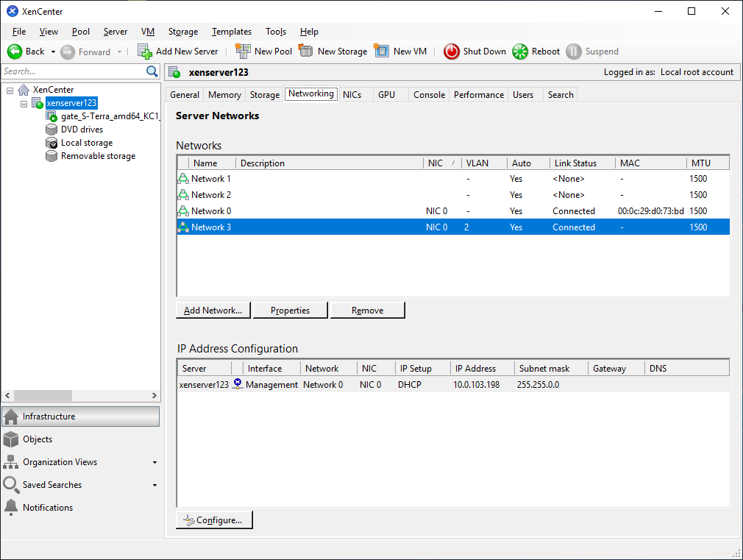Image resolution: width=743 pixels, height=560 pixels.
Task: Collapse the XenCenter tree node
Action: coord(10,90)
